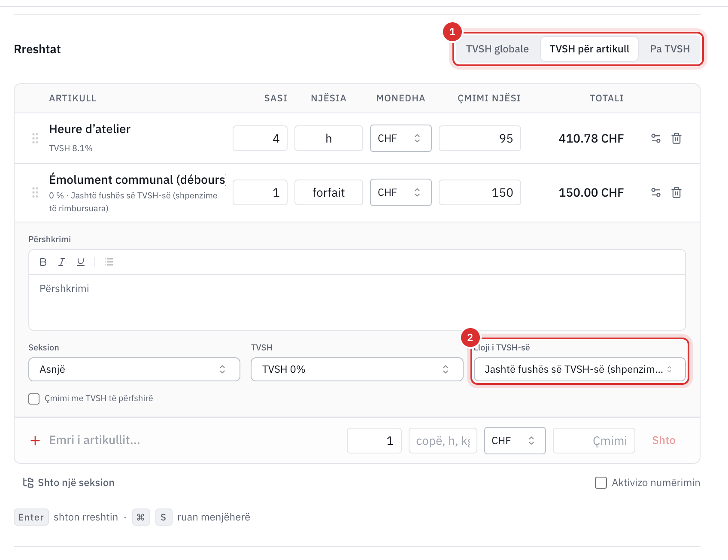Open the Seksion dropdown showing Asnjë
This screenshot has width=728, height=560.
pyautogui.click(x=134, y=369)
